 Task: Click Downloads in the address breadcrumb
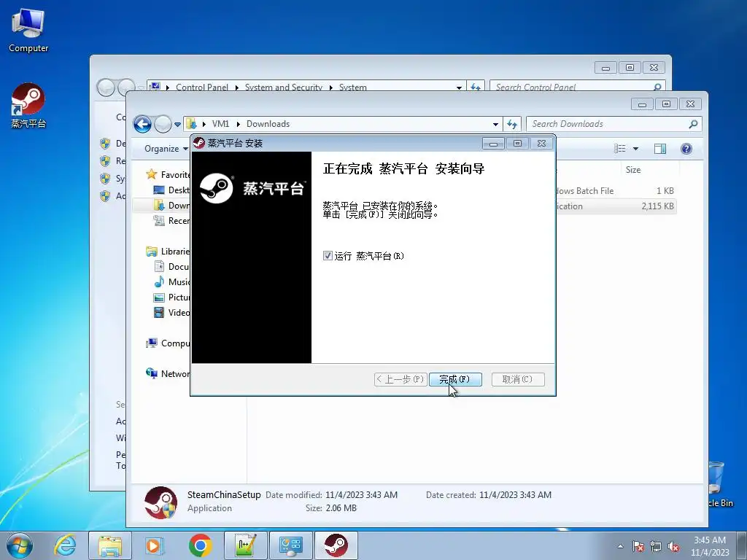tap(268, 124)
